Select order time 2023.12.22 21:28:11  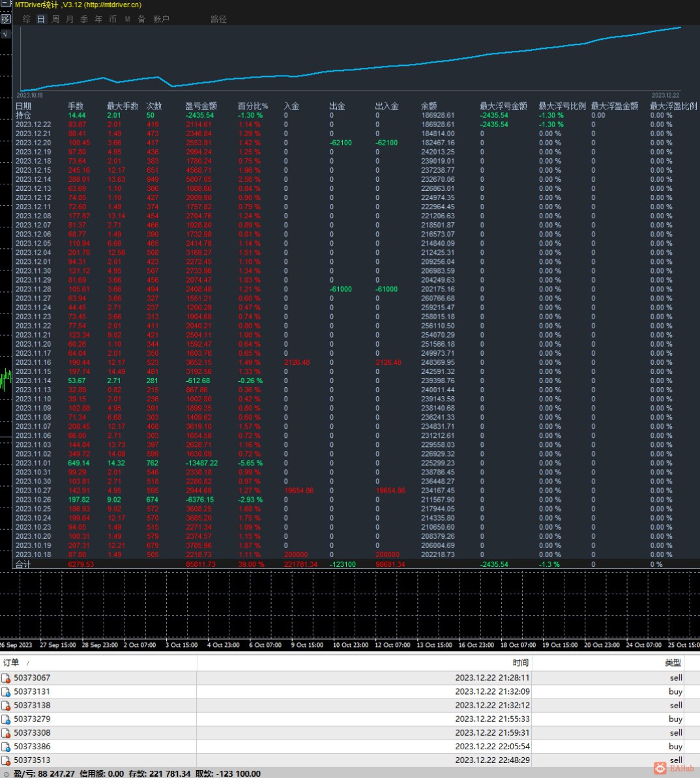492,678
